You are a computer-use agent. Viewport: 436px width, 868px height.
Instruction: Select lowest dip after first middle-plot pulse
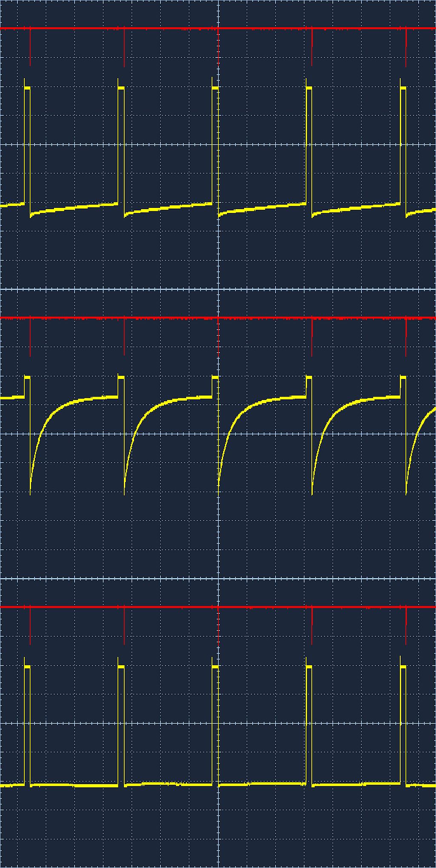click(x=30, y=493)
